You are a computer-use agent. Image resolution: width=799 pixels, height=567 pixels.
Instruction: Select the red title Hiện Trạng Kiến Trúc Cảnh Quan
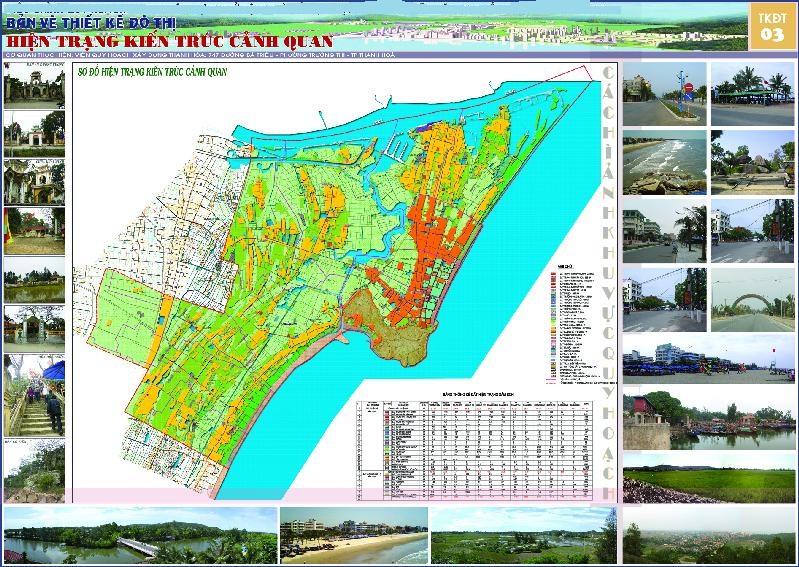click(170, 41)
